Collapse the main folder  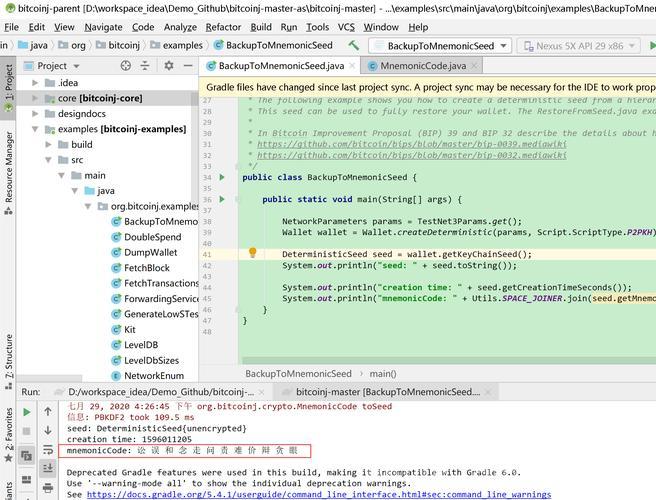click(x=62, y=175)
